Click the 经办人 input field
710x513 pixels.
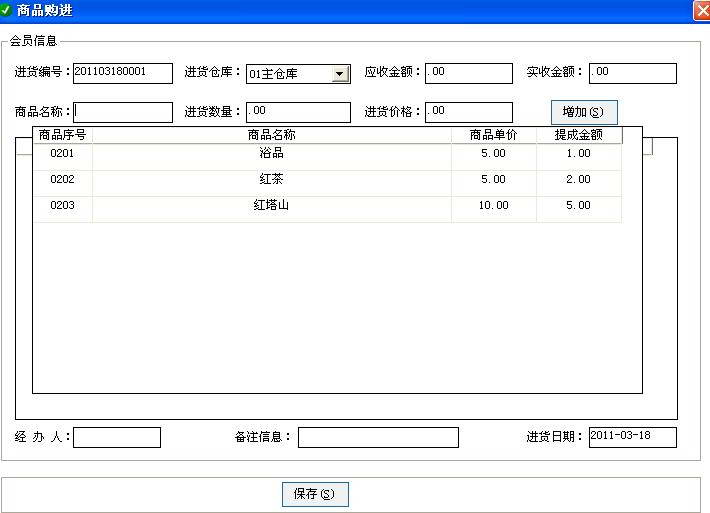pos(117,437)
